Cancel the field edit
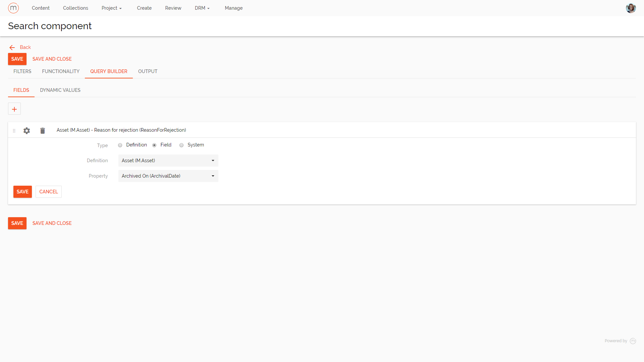This screenshot has width=644, height=362. click(x=48, y=191)
